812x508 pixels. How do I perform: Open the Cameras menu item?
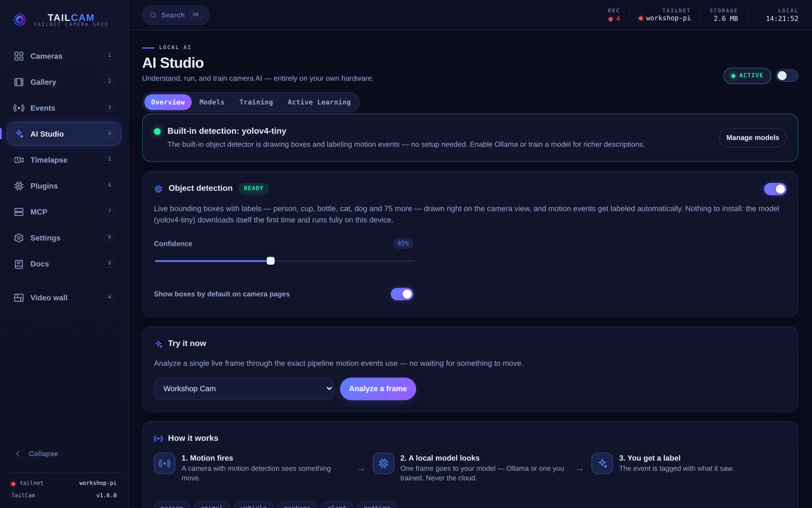tap(64, 56)
